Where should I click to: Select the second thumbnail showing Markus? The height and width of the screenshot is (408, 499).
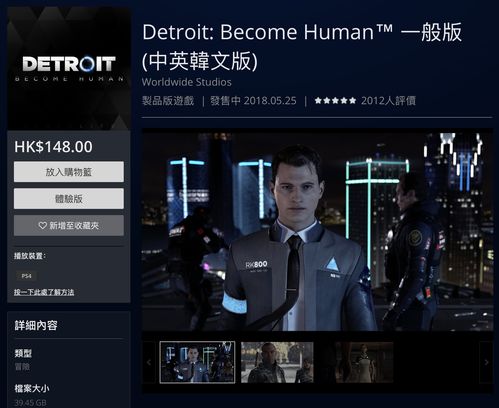277,362
